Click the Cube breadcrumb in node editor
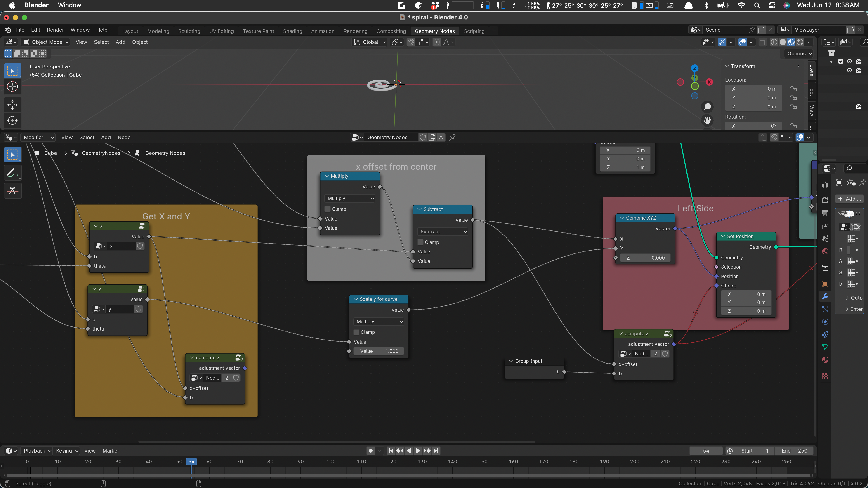 pyautogui.click(x=51, y=153)
